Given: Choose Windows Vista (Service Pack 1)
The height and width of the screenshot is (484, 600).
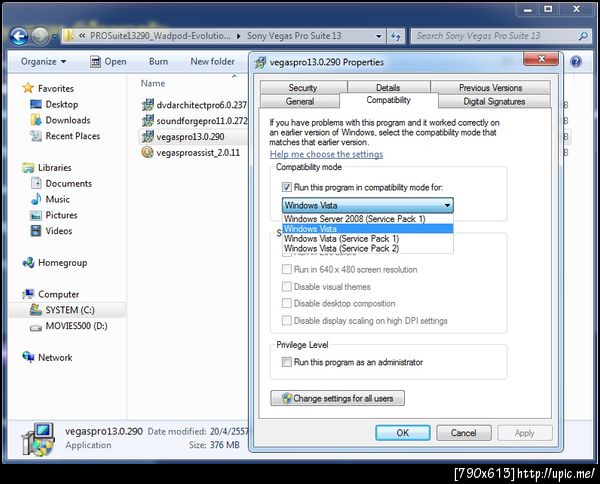Looking at the screenshot, I should [x=368, y=238].
